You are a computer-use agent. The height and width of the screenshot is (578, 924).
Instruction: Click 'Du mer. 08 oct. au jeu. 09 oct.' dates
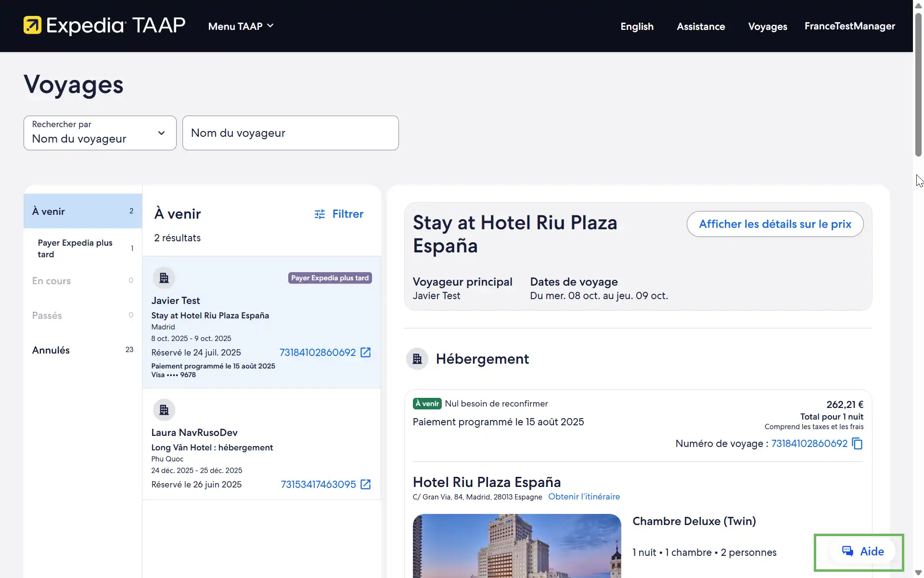(599, 296)
